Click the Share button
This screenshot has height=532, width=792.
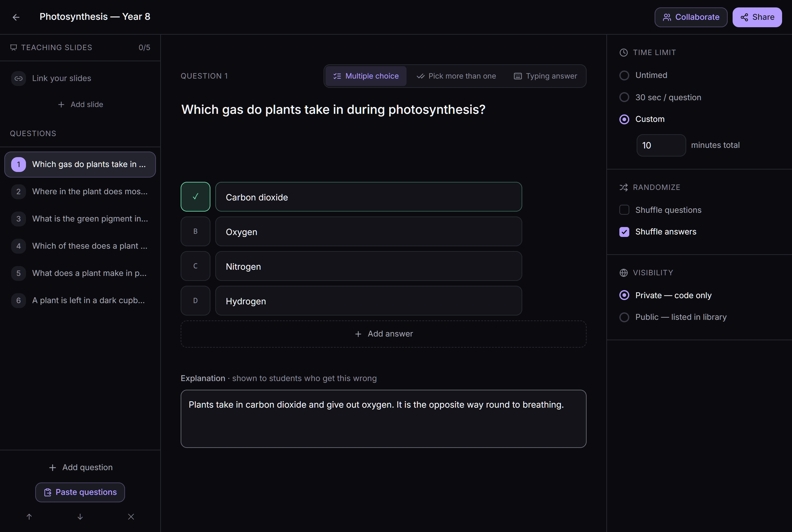tap(757, 17)
